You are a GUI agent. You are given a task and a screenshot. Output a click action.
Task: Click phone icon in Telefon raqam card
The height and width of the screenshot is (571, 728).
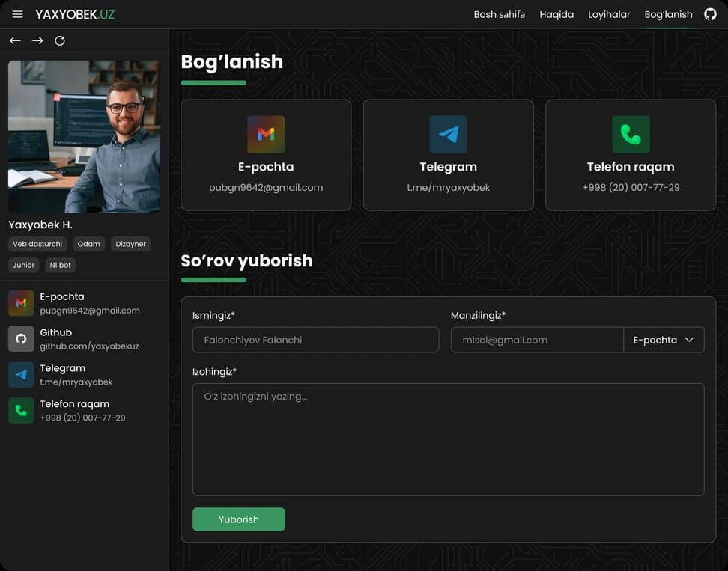[631, 135]
